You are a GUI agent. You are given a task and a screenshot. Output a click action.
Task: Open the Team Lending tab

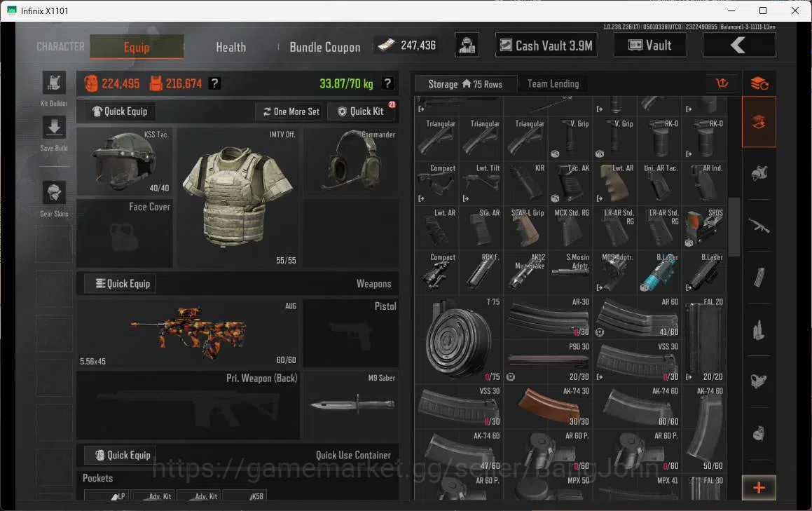tap(553, 84)
